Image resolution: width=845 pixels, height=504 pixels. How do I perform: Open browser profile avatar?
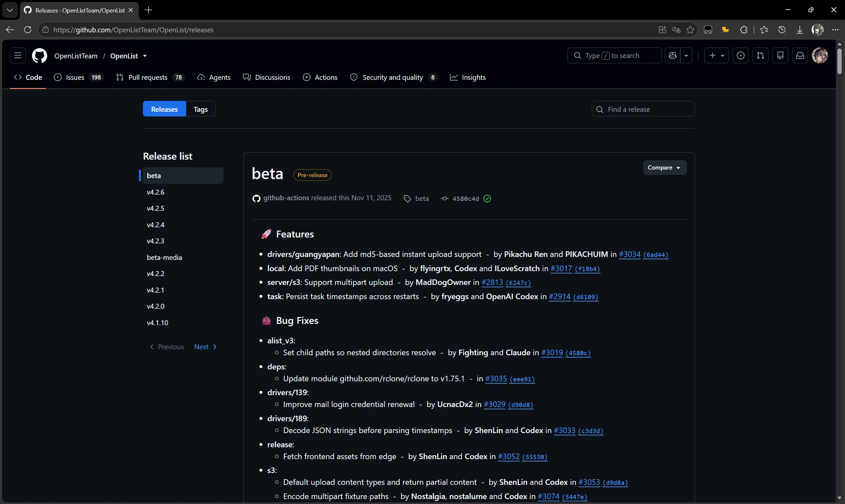tap(818, 30)
